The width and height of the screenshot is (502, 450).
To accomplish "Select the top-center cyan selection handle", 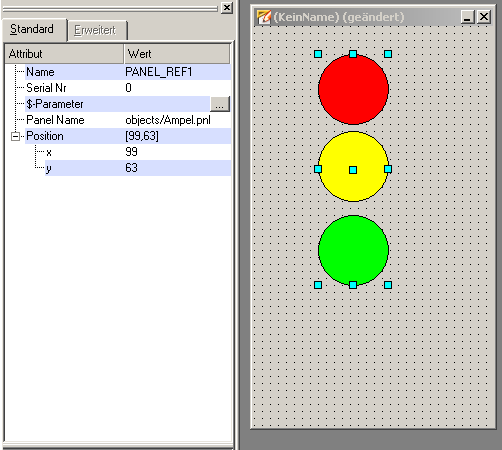I will coord(353,54).
